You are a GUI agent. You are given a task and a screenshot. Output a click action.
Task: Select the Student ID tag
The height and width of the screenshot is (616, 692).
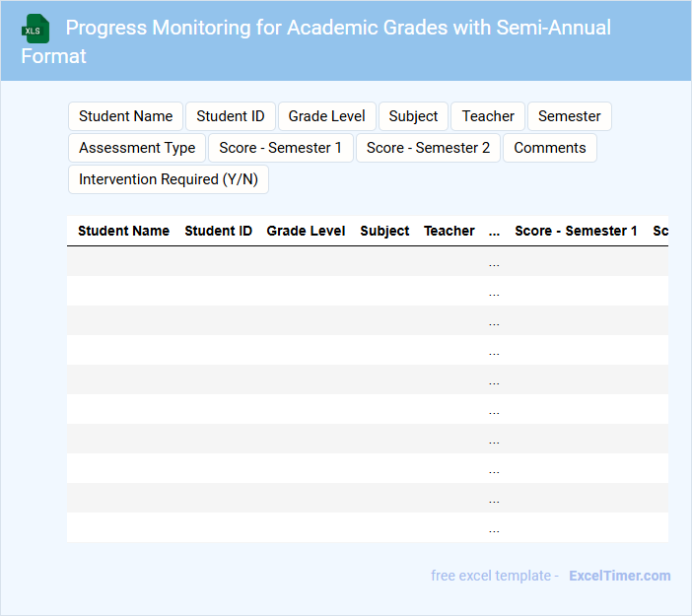(x=231, y=116)
